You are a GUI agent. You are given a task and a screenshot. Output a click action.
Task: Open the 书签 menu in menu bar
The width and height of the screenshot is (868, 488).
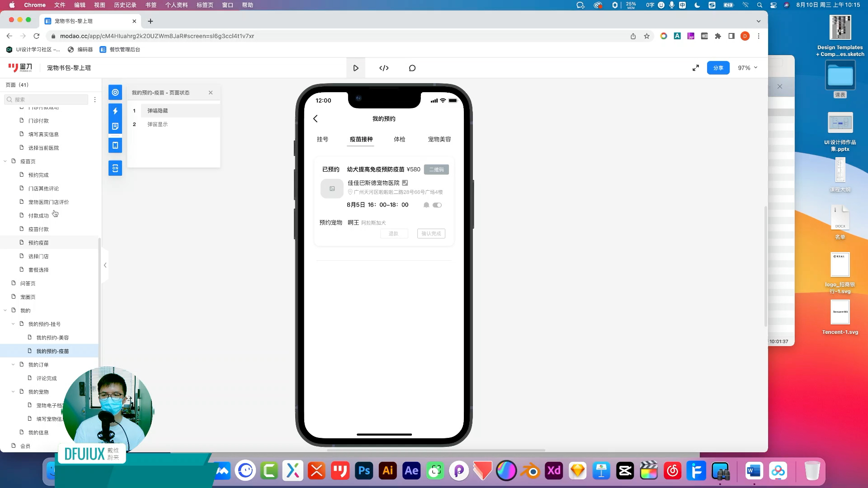(x=151, y=5)
